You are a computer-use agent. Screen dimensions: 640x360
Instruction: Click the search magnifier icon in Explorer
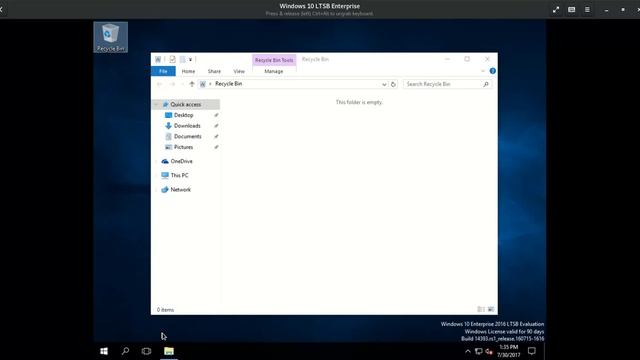coord(486,84)
